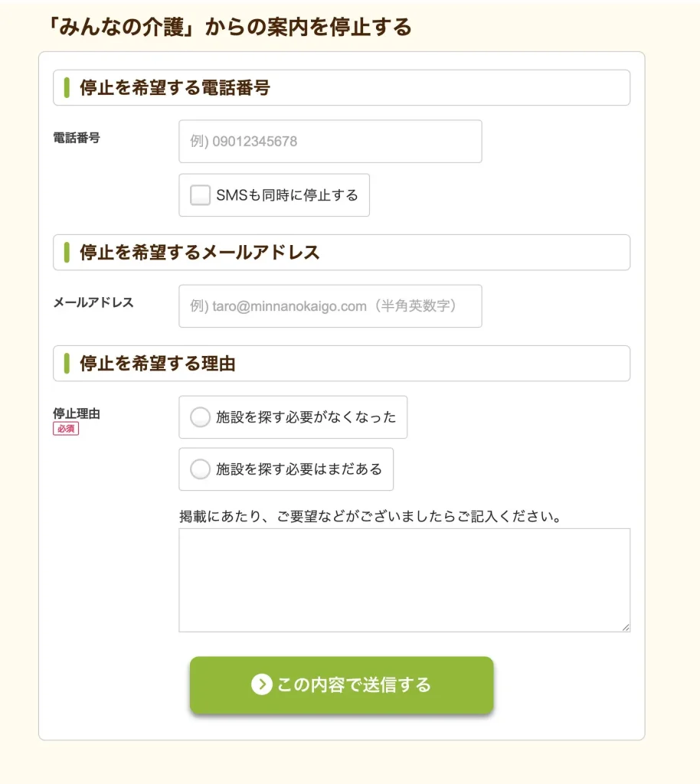Click the 掲載にあたり instruction text above textarea

click(371, 516)
